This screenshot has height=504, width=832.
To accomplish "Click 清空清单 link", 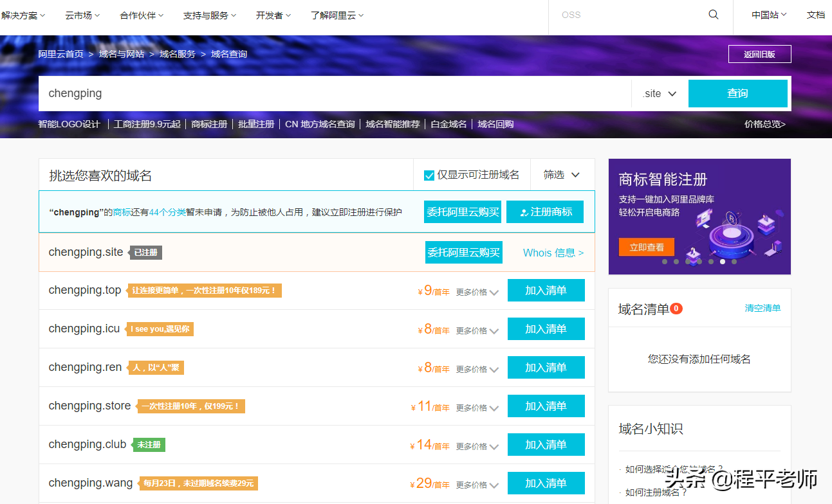I will coord(763,308).
